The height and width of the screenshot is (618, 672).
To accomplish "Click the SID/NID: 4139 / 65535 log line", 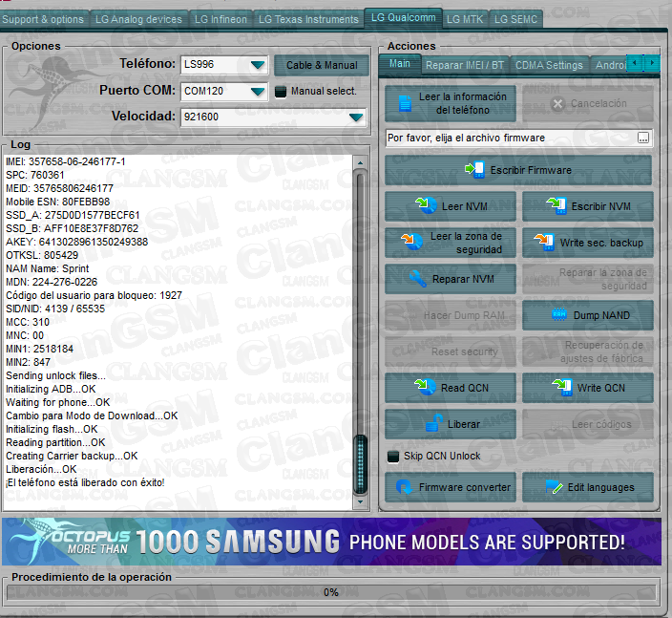I will click(55, 309).
